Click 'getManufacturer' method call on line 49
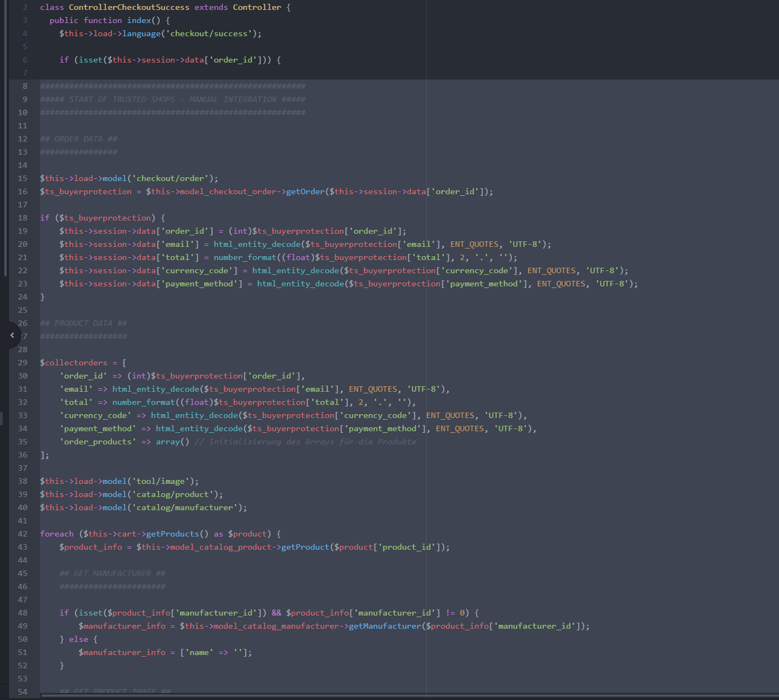This screenshot has height=700, width=779. [385, 626]
